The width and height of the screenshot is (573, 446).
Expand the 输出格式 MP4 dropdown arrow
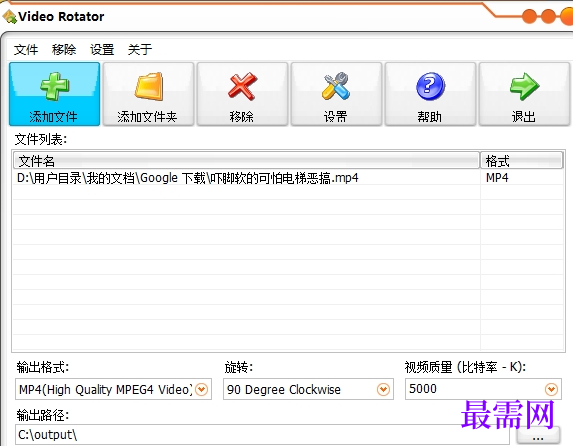pyautogui.click(x=201, y=389)
